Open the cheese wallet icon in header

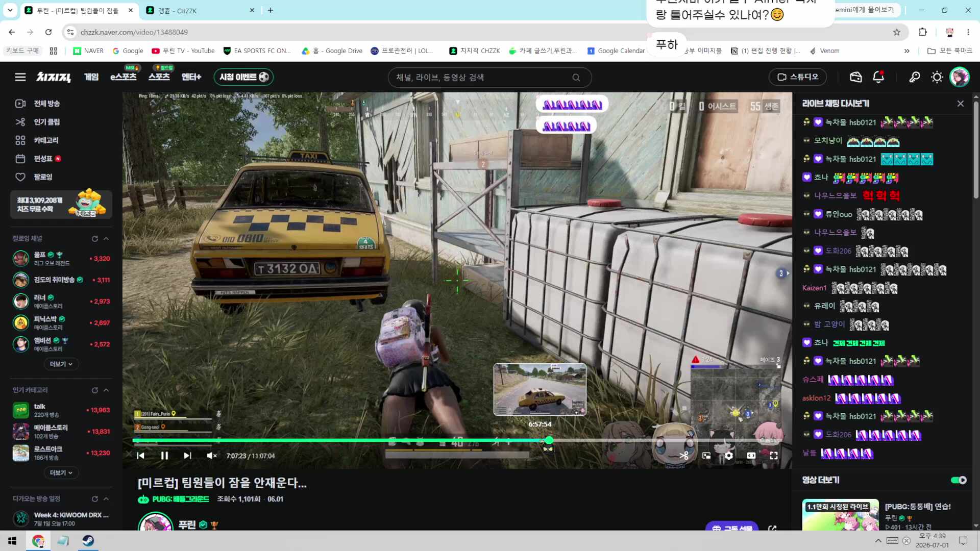pyautogui.click(x=855, y=77)
